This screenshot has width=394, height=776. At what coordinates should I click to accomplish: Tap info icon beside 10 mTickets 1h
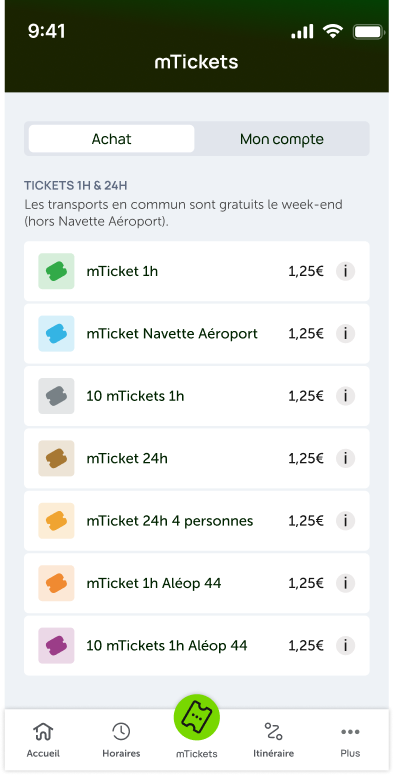point(345,396)
